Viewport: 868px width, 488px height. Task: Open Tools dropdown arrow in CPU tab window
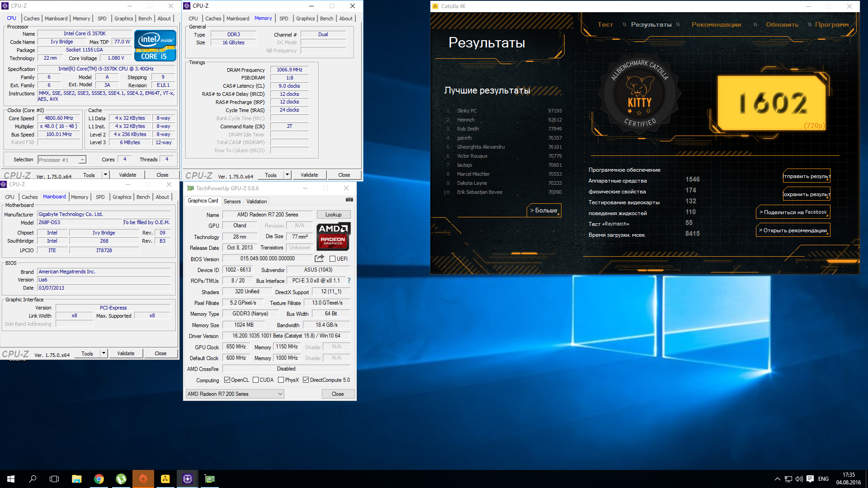(105, 175)
